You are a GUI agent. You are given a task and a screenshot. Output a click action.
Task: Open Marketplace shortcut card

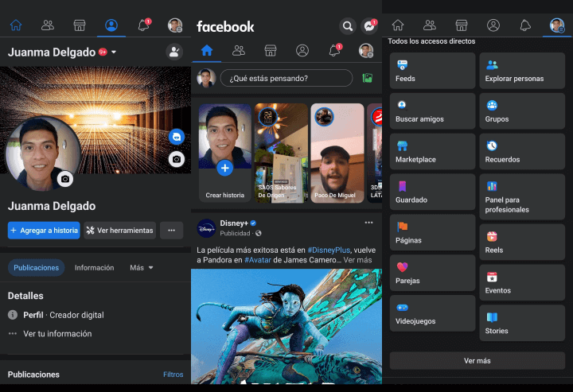432,151
